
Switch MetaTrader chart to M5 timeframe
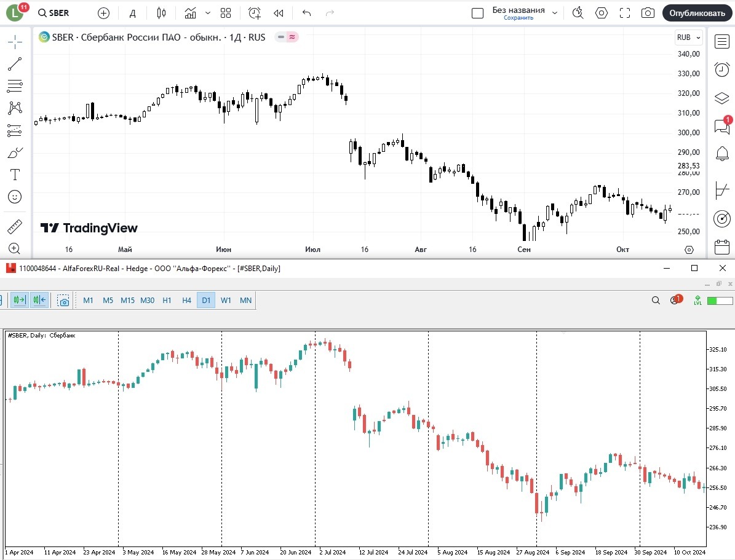(x=108, y=301)
